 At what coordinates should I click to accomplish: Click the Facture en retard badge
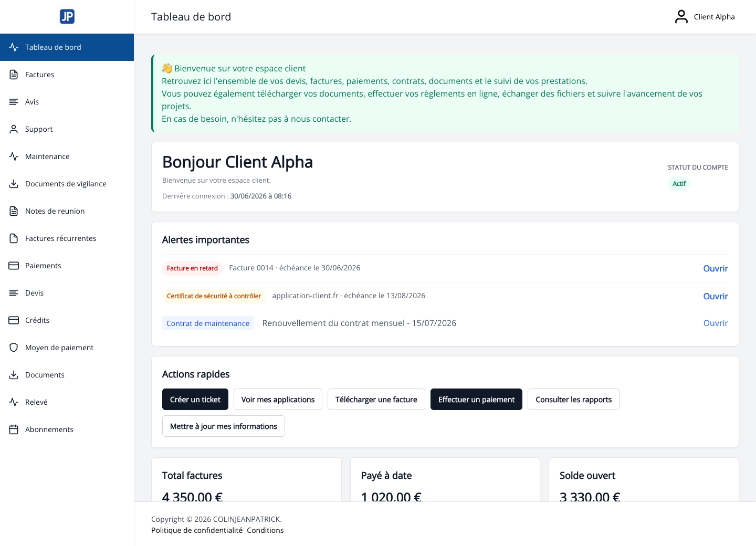point(192,268)
